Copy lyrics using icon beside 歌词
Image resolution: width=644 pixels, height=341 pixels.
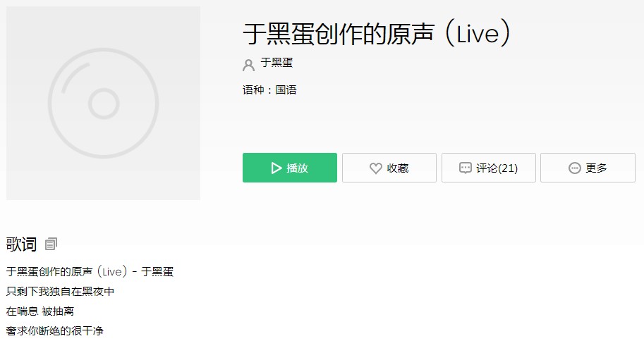(x=51, y=244)
